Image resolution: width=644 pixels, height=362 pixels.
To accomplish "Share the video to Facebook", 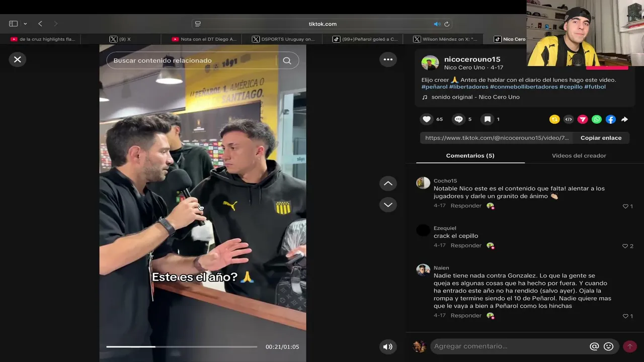I will point(611,119).
